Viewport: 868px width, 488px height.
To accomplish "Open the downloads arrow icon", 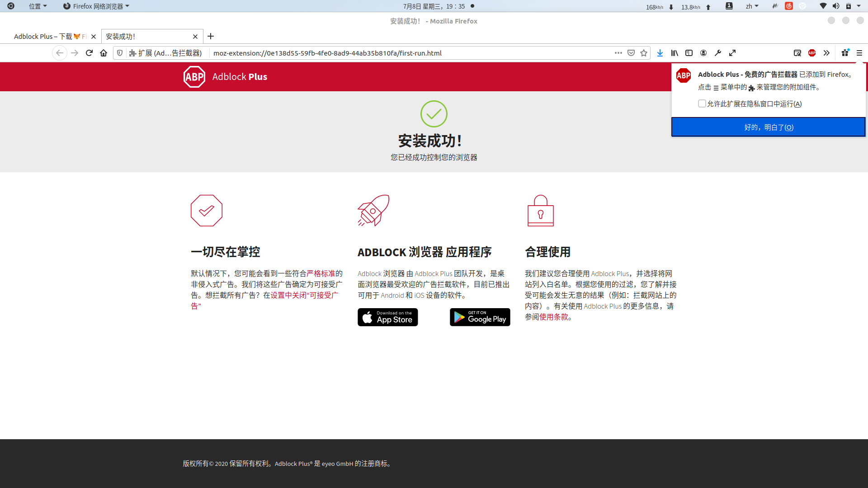I will click(660, 53).
